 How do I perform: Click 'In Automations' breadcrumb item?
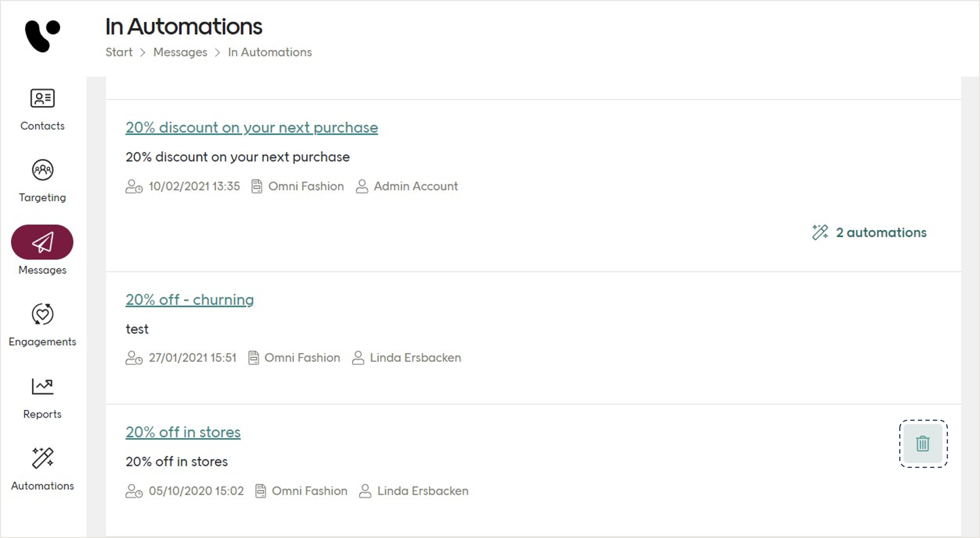tap(270, 52)
